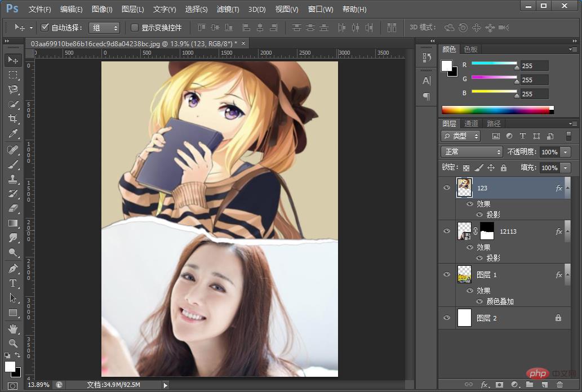Click the R channel slider
Viewport: 582px width, 392px height.
(494, 64)
